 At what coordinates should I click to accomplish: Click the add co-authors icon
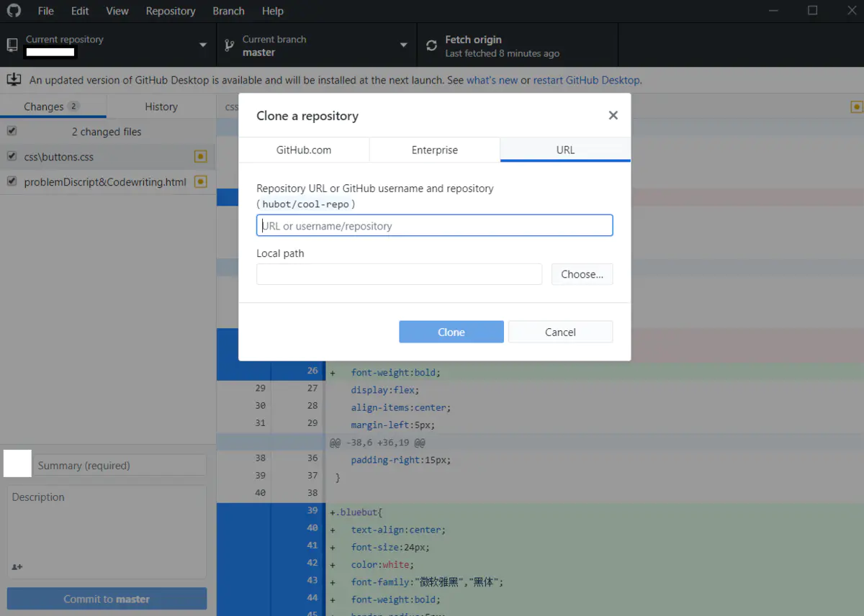click(17, 567)
